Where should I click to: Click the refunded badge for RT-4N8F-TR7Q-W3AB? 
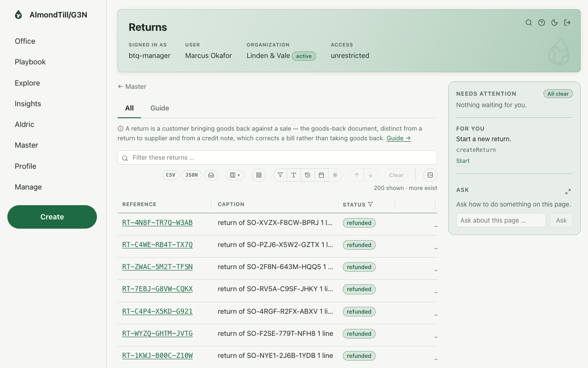coord(359,223)
